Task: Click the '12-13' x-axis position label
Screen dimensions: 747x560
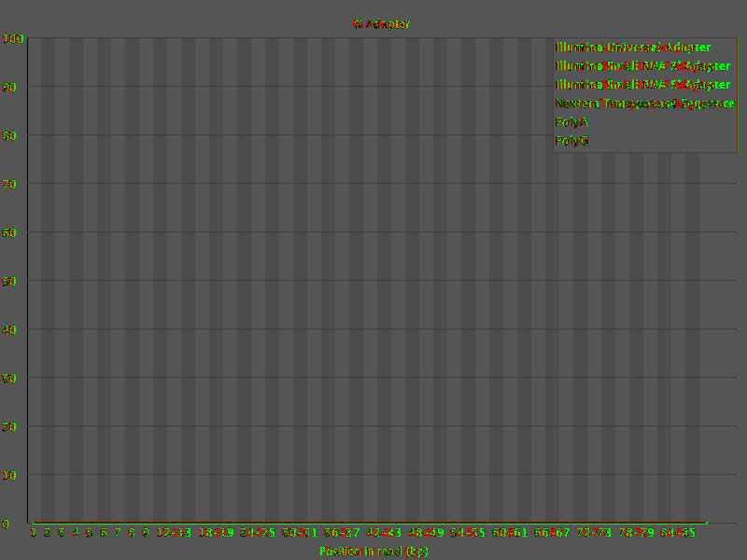Action: coord(174,532)
